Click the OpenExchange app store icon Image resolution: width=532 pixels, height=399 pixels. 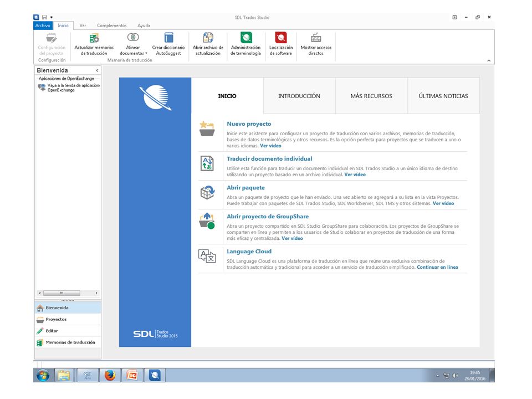pyautogui.click(x=42, y=88)
